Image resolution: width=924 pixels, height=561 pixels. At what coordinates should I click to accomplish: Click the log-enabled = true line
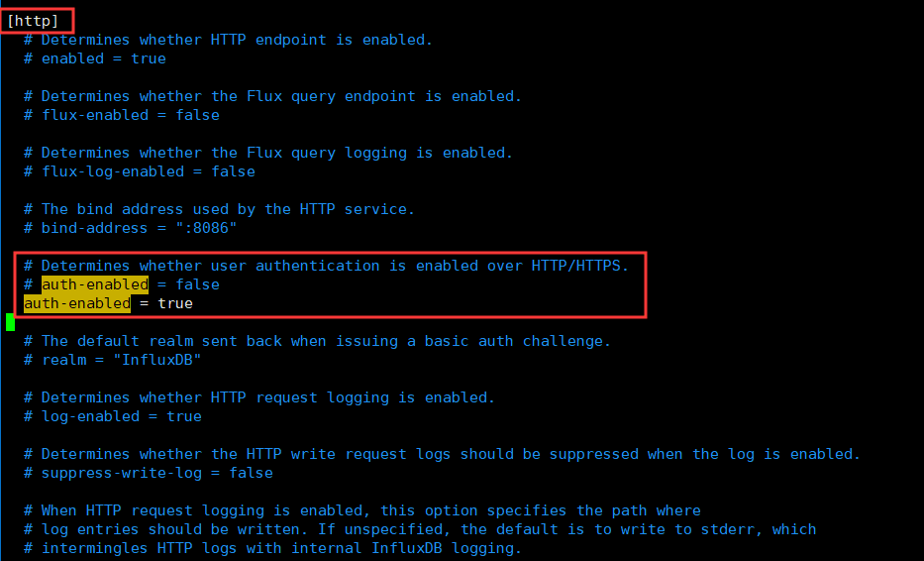pyautogui.click(x=113, y=416)
